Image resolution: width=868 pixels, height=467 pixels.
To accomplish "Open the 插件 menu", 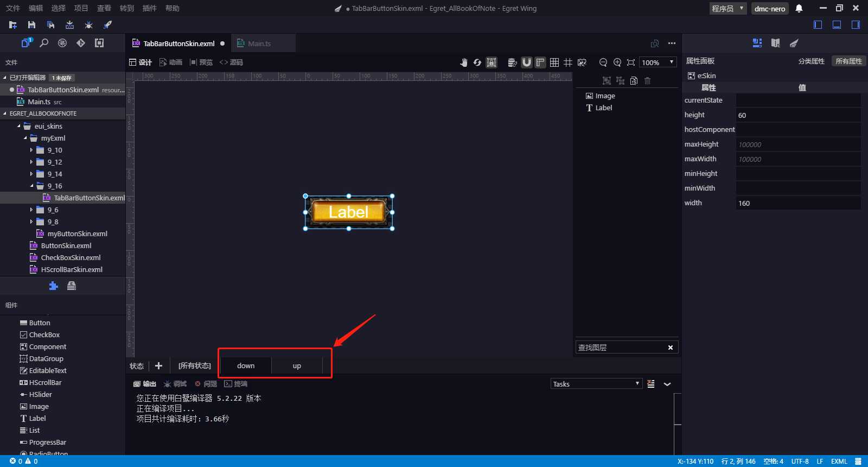I will [150, 8].
